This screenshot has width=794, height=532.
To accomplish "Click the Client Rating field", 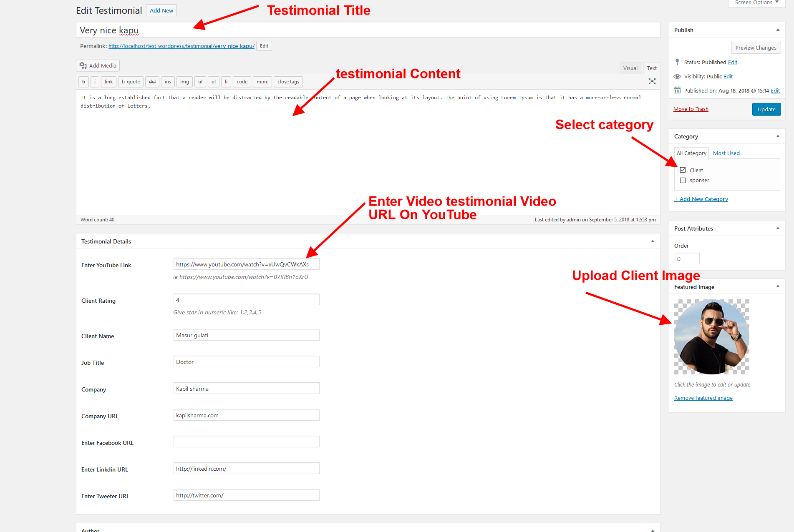I will (x=246, y=300).
